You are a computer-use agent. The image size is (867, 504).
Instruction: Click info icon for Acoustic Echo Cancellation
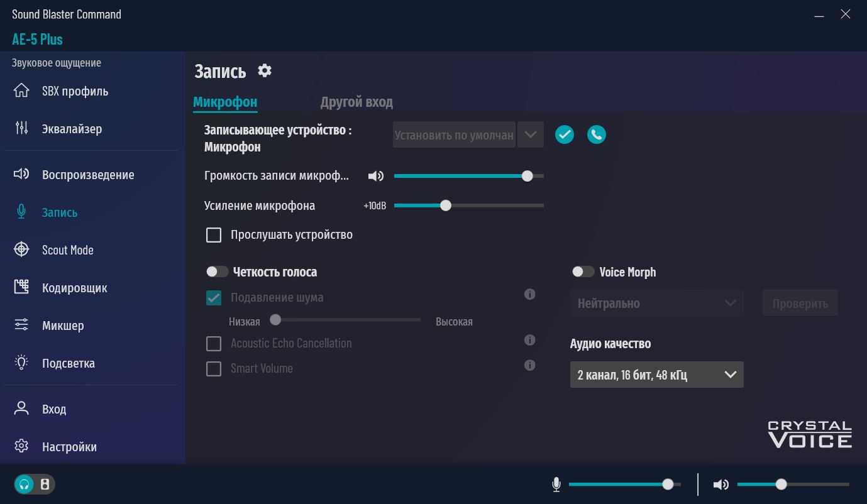click(x=530, y=340)
